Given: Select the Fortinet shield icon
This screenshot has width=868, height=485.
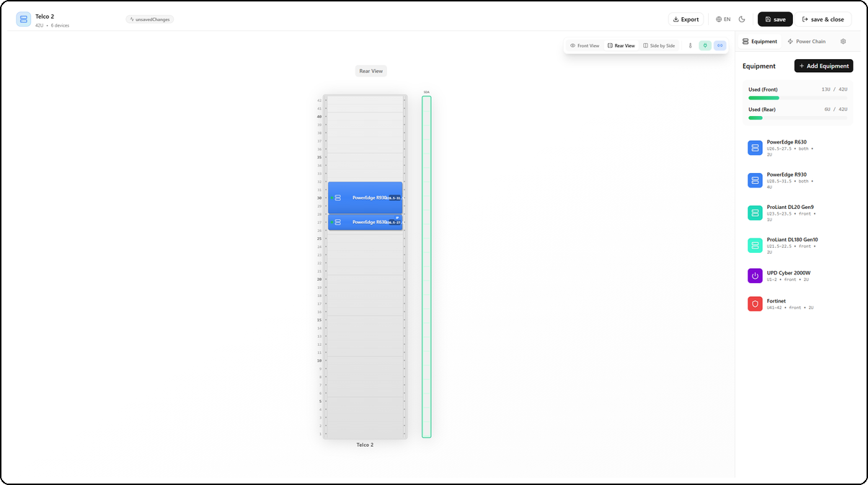Looking at the screenshot, I should click(755, 303).
